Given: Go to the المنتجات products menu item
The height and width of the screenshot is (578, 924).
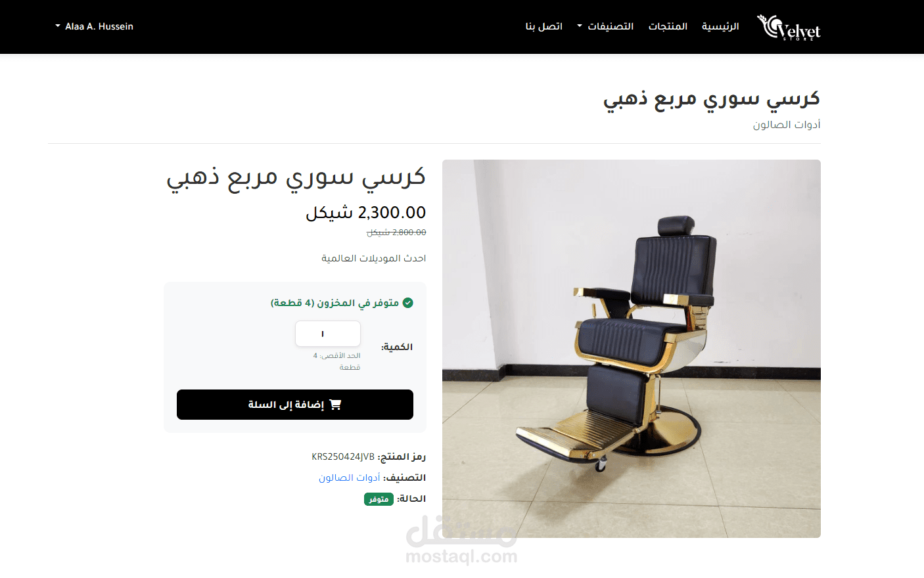Looking at the screenshot, I should pos(668,26).
